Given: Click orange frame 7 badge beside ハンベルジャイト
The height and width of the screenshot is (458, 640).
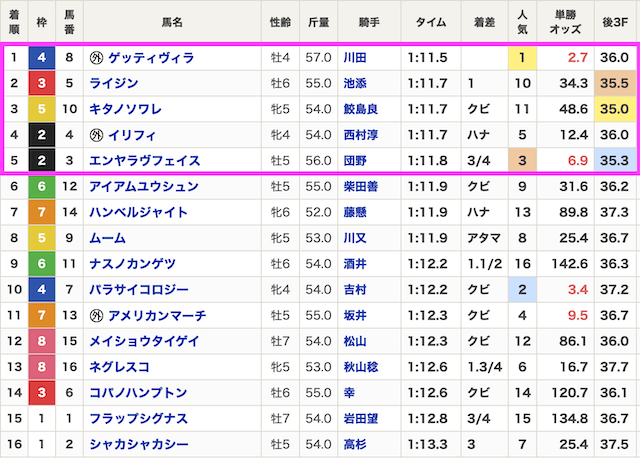Looking at the screenshot, I should (42, 212).
